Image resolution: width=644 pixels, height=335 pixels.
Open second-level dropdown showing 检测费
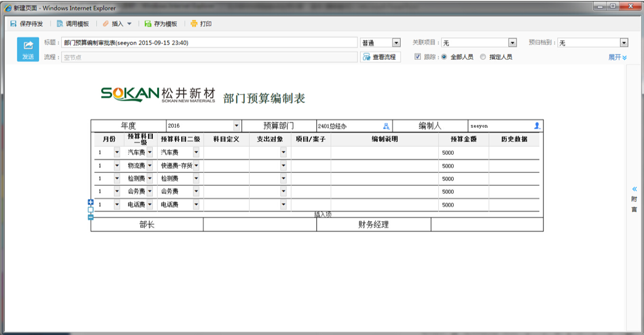[197, 178]
